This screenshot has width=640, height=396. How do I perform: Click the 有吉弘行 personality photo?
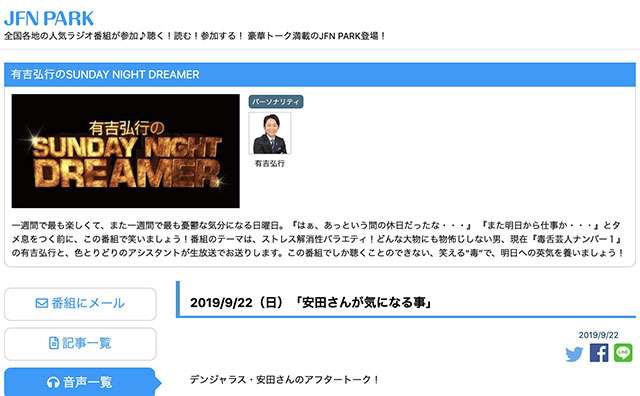(270, 133)
